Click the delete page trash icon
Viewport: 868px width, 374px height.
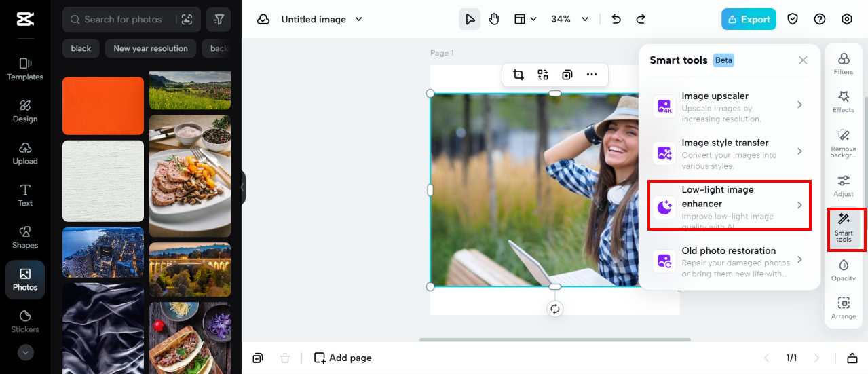point(285,358)
